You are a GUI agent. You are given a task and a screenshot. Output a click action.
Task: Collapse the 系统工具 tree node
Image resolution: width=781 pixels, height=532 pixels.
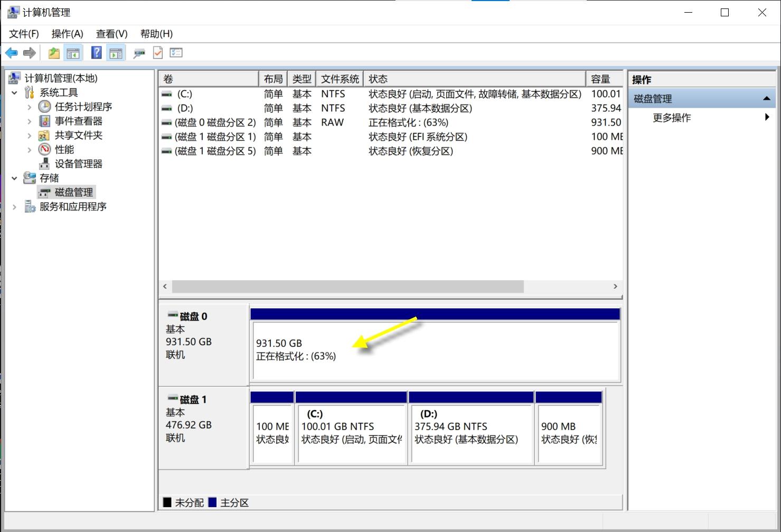tap(14, 92)
